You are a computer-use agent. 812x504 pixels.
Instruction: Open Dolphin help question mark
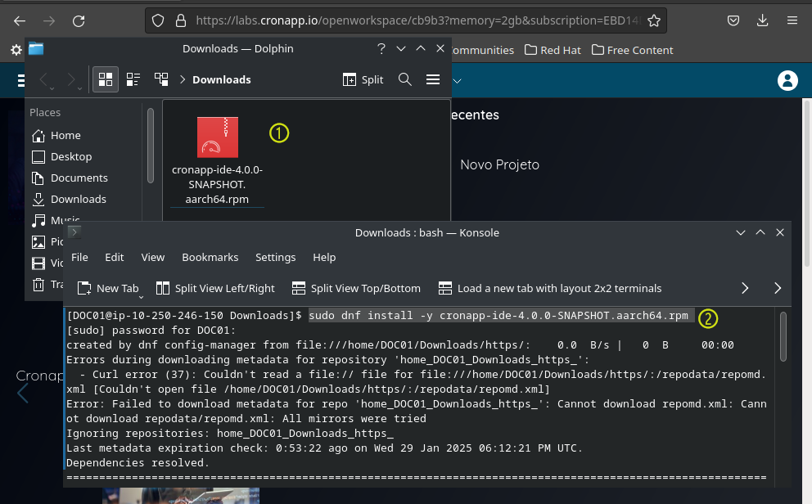[x=381, y=48]
